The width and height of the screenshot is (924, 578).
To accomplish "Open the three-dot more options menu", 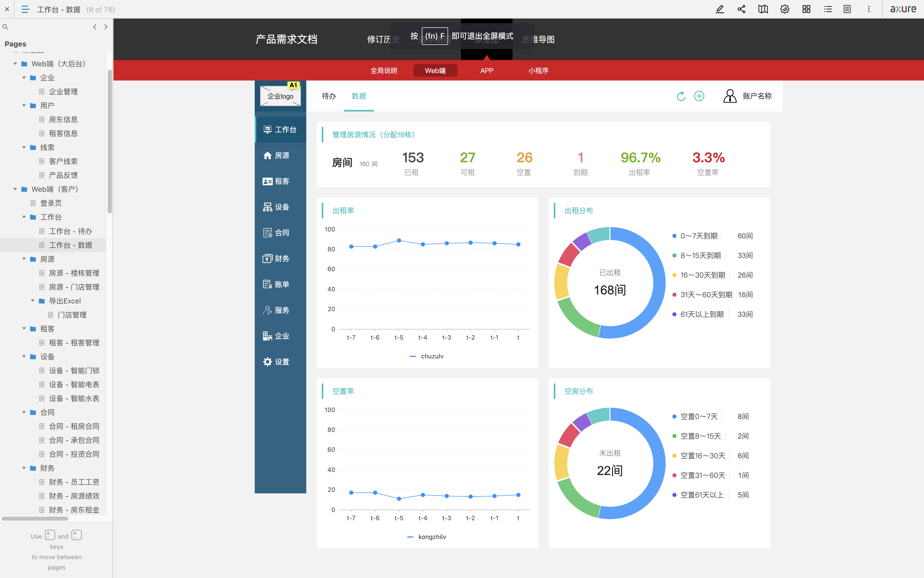I will [869, 9].
